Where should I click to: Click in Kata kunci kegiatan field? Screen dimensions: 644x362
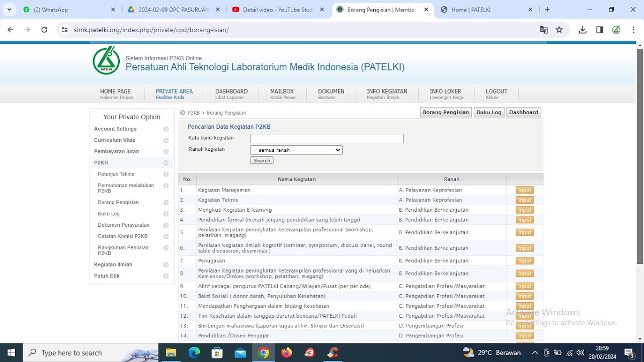click(x=327, y=139)
